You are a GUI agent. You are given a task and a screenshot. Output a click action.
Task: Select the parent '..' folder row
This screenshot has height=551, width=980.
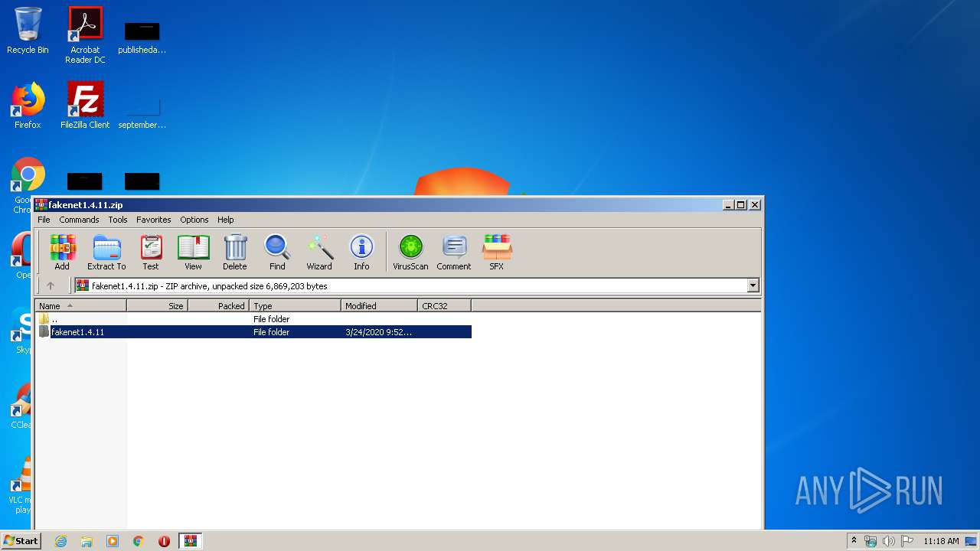click(253, 319)
